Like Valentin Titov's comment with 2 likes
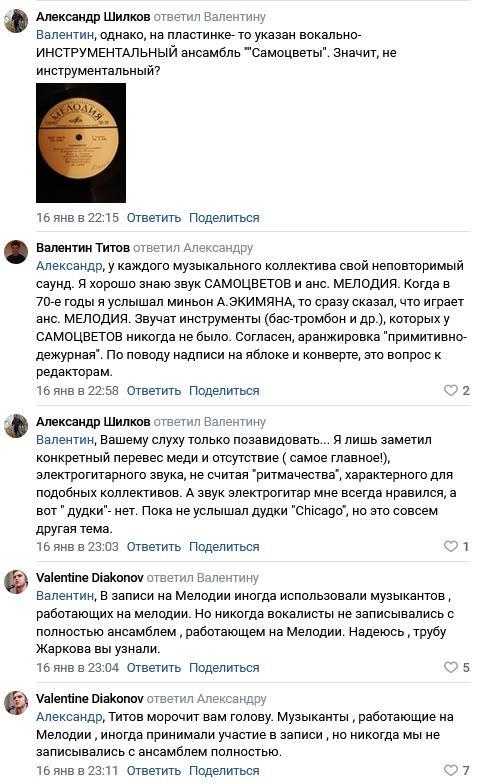The image size is (487, 784). pyautogui.click(x=457, y=390)
